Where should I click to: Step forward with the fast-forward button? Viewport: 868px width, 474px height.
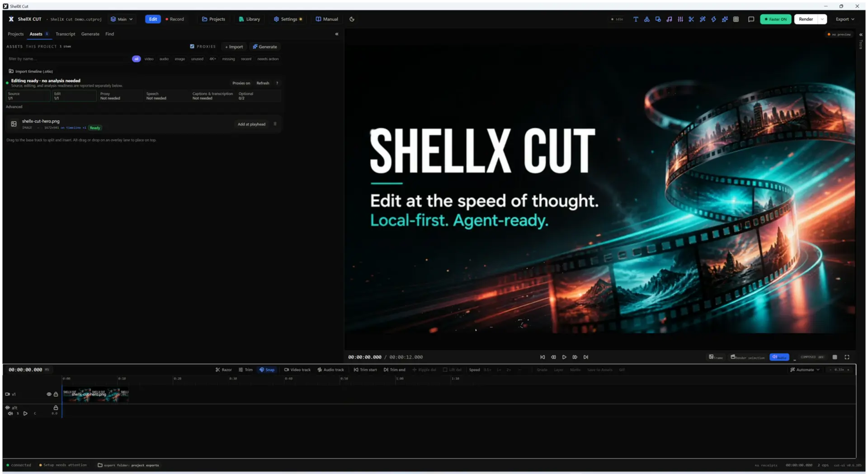pos(575,357)
